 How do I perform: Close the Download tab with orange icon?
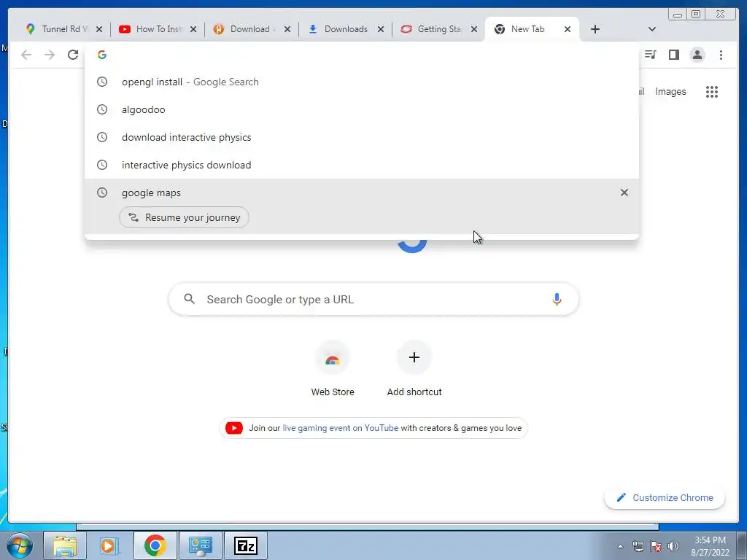[x=287, y=29]
